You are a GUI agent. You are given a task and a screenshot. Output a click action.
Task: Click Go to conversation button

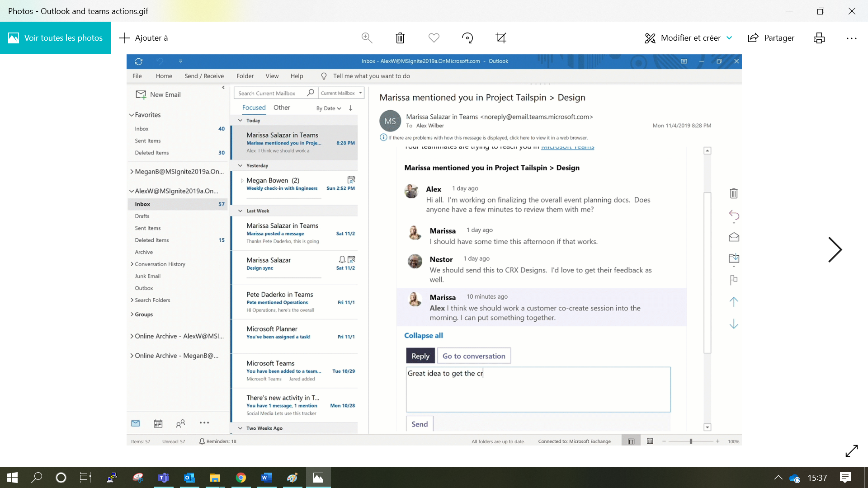(x=474, y=356)
